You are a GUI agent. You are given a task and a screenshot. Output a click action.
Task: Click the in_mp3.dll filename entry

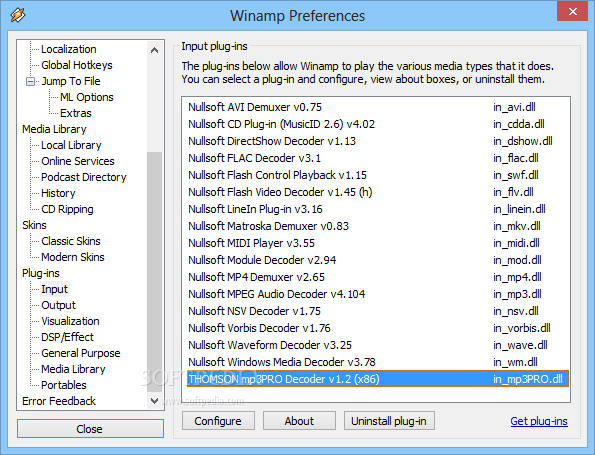(x=517, y=294)
